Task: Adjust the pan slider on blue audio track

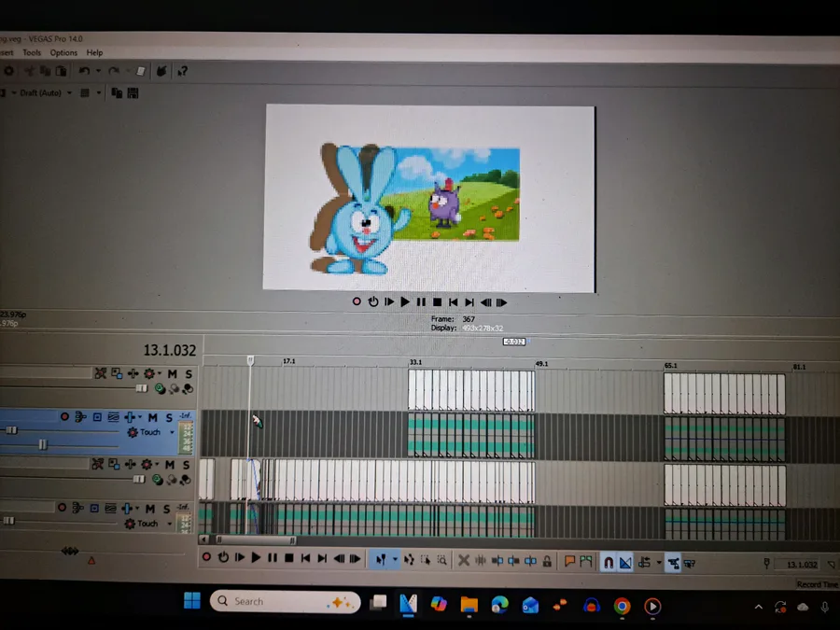Action: coord(43,444)
